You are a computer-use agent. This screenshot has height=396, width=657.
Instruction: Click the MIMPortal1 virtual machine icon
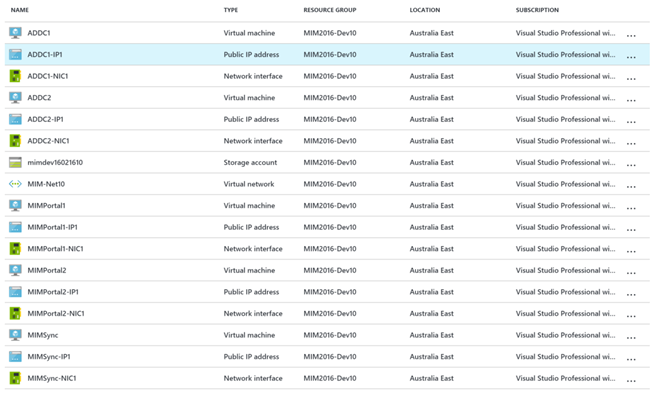pyautogui.click(x=16, y=205)
